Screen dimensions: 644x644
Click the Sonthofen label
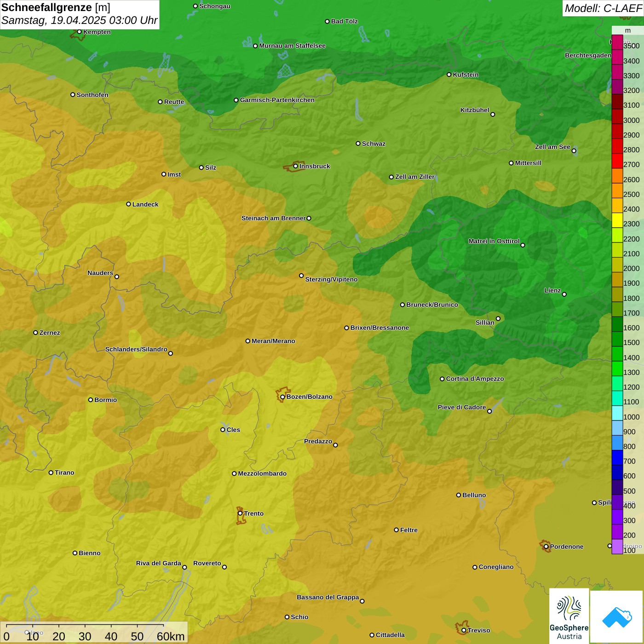92,95
